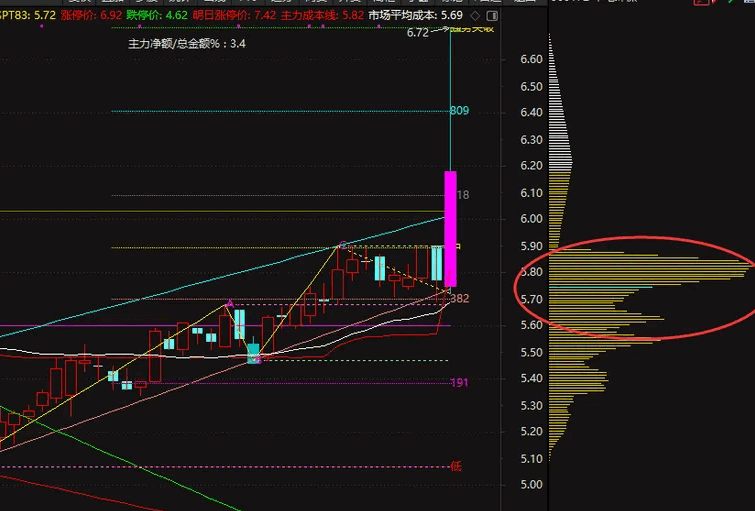Select the 191 Fibonacci level label

(459, 383)
